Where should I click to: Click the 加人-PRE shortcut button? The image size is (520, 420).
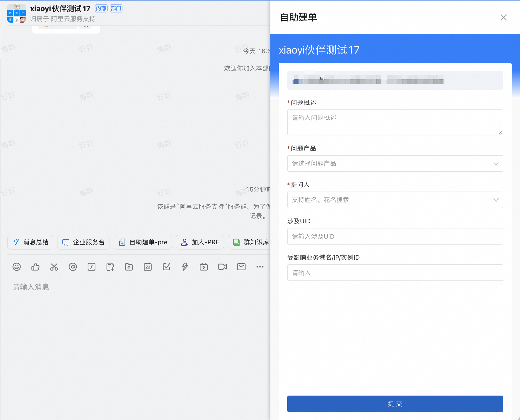pos(200,242)
